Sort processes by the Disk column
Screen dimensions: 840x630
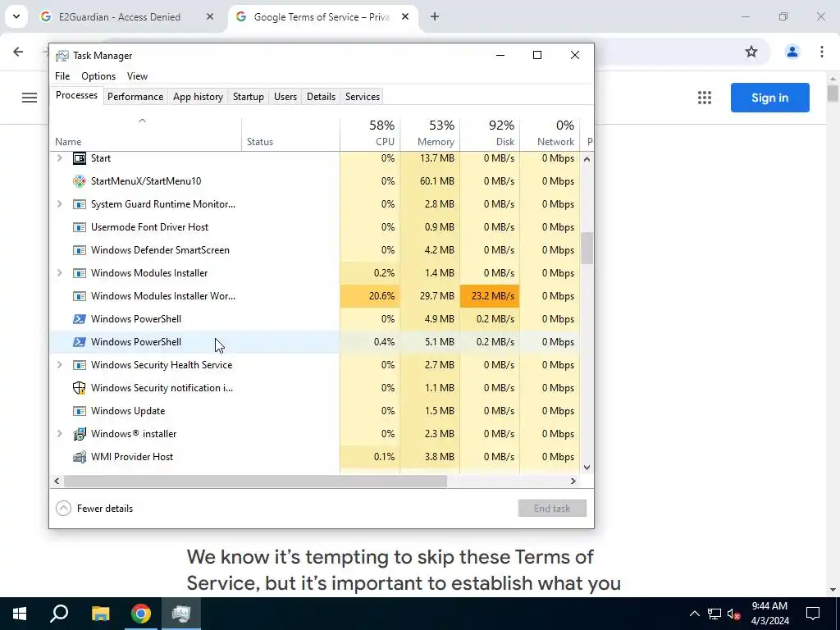pyautogui.click(x=490, y=133)
